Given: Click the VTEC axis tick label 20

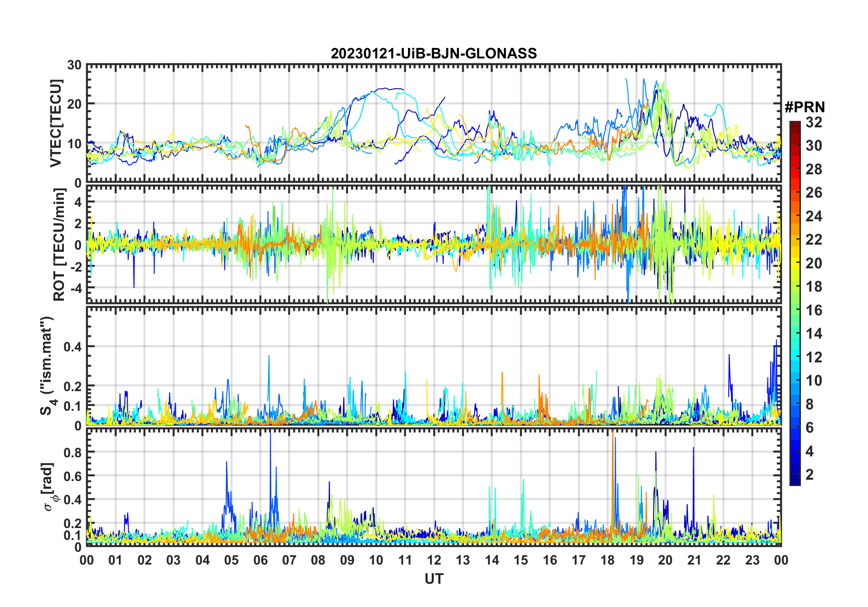Looking at the screenshot, I should pyautogui.click(x=74, y=104).
